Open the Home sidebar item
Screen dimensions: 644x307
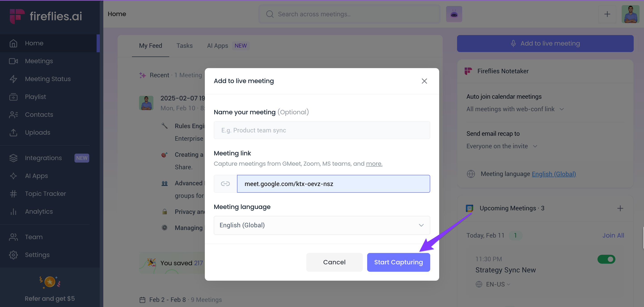point(50,43)
